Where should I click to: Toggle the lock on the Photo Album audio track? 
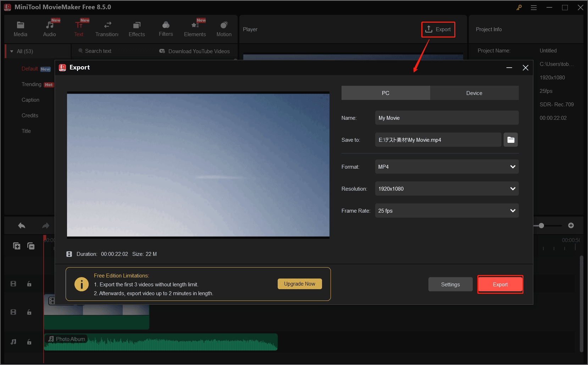[x=29, y=342]
